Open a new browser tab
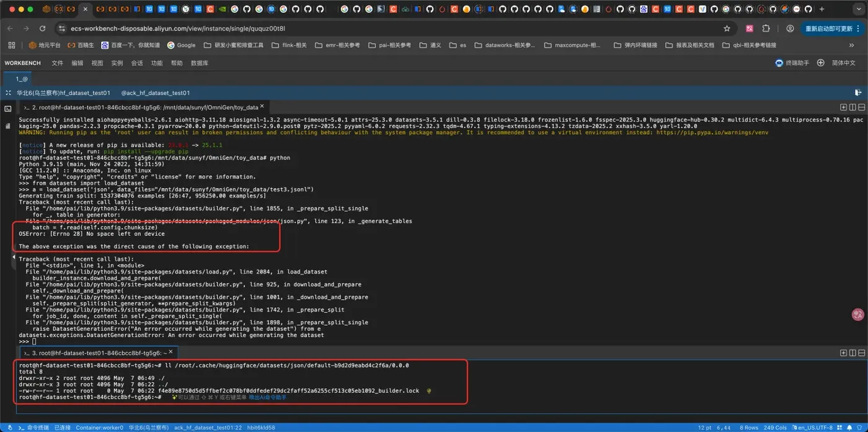This screenshot has width=868, height=432. pyautogui.click(x=822, y=9)
